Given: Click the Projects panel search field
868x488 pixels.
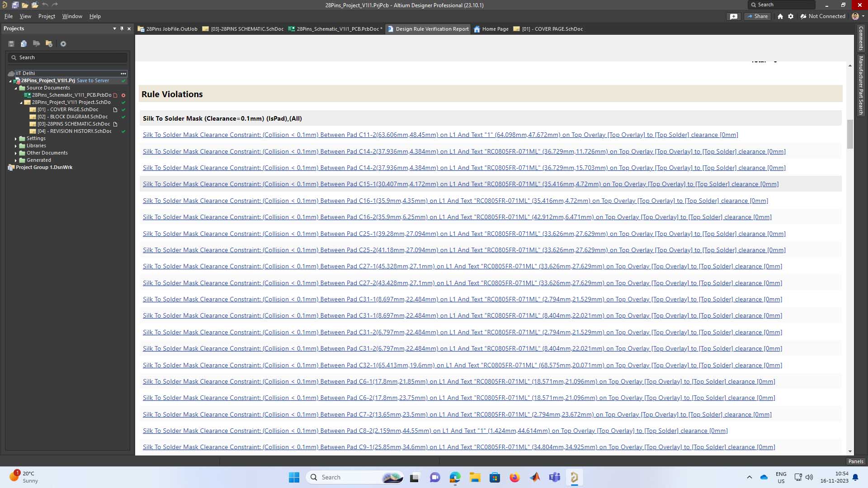Looking at the screenshot, I should [x=68, y=57].
